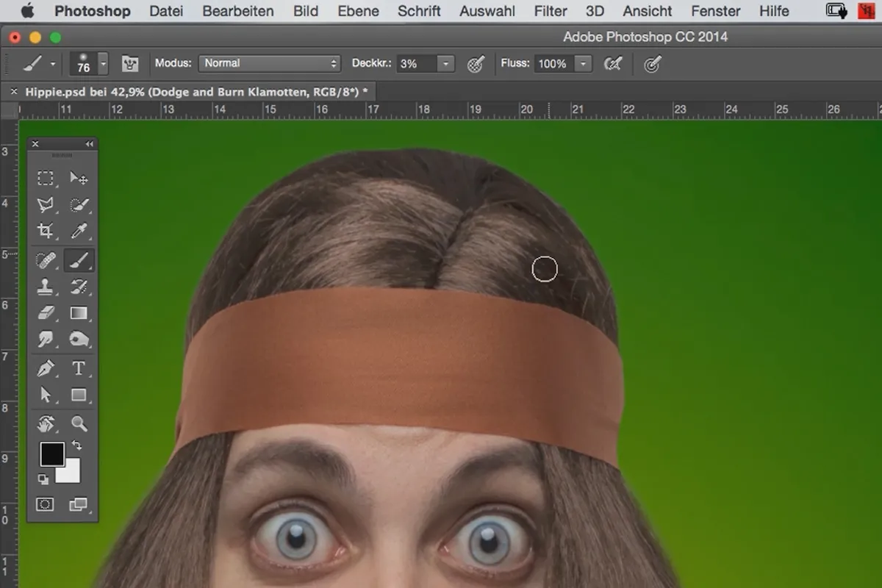The image size is (882, 588).
Task: Open the Bearbeiten menu
Action: [x=238, y=11]
